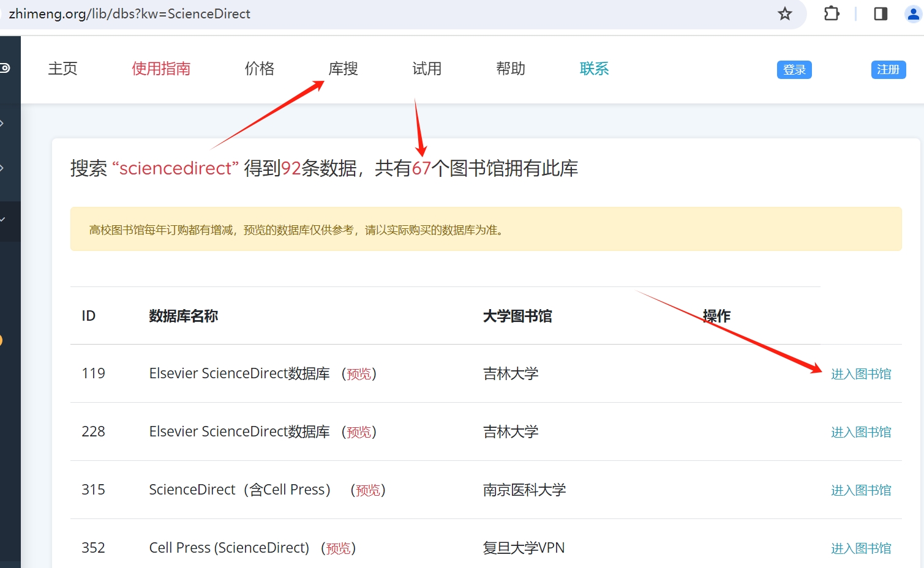Open the browser side panel icon
The width and height of the screenshot is (924, 568).
881,13
